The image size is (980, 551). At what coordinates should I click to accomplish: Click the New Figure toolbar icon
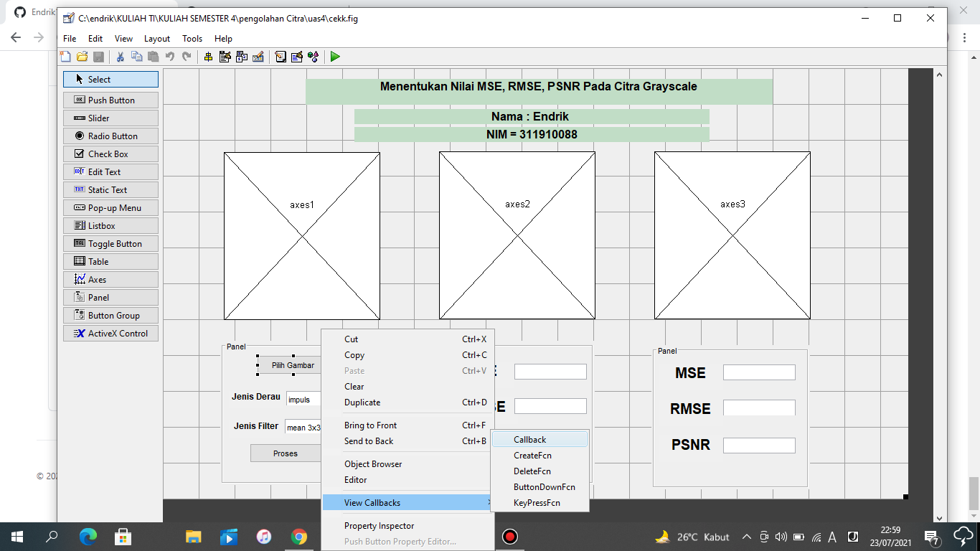coord(65,57)
